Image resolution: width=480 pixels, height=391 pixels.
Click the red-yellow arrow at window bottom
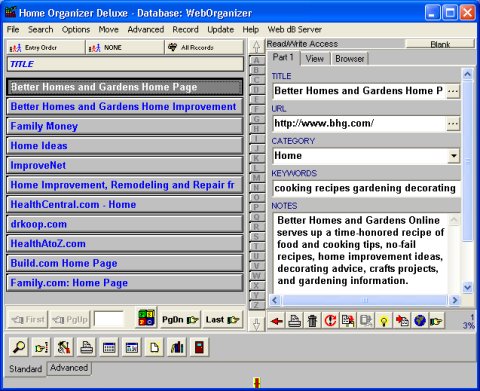click(257, 383)
